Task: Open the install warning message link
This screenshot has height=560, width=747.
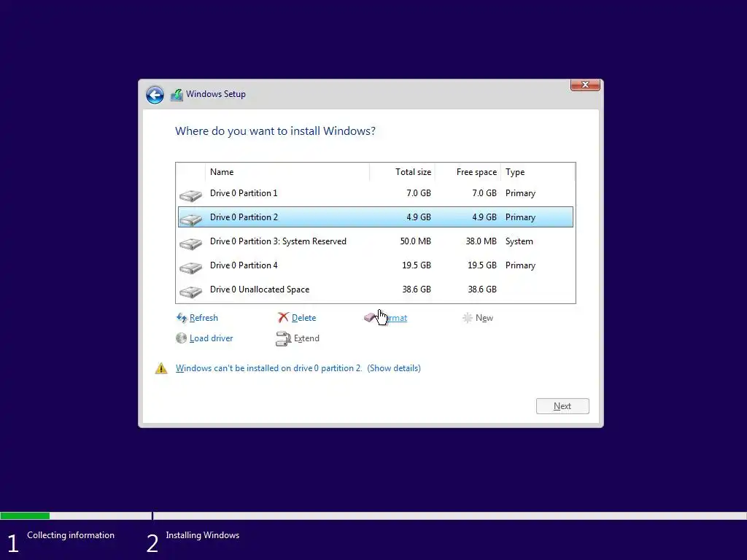Action: (x=268, y=368)
